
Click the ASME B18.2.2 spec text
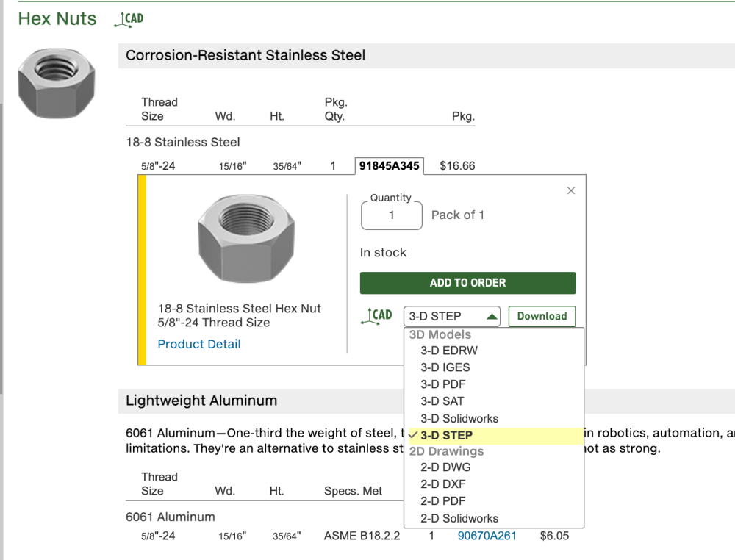[x=362, y=536]
